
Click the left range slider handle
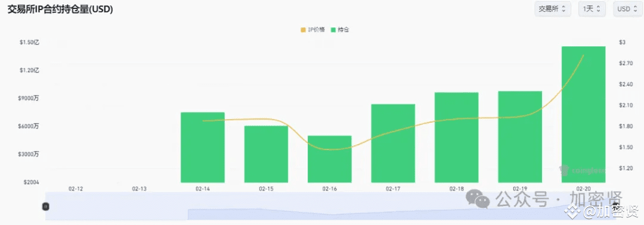pyautogui.click(x=46, y=206)
